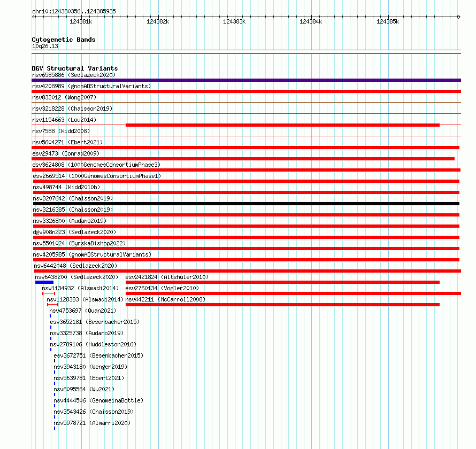
Task: Open nsv442211 (McCarroll2008) variant
Action: point(165,299)
